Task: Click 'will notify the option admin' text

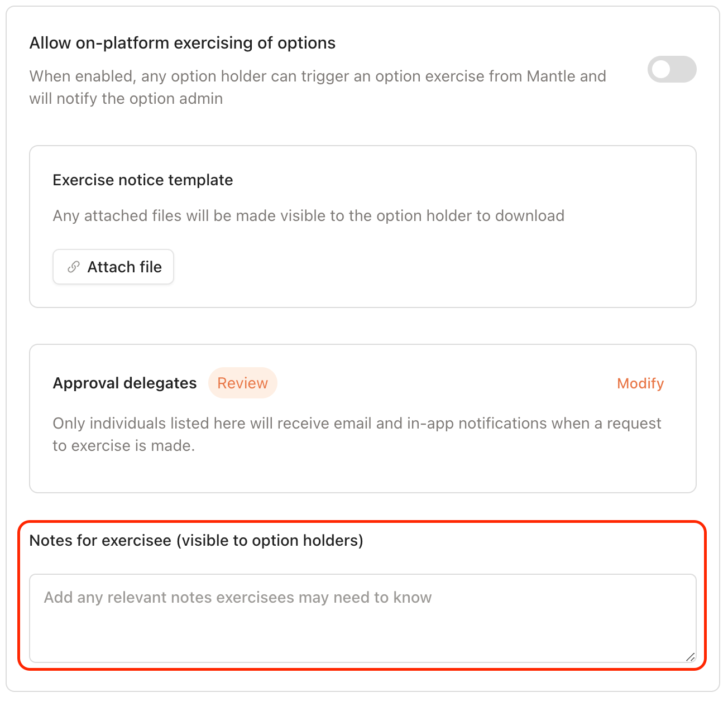Action: [x=126, y=98]
